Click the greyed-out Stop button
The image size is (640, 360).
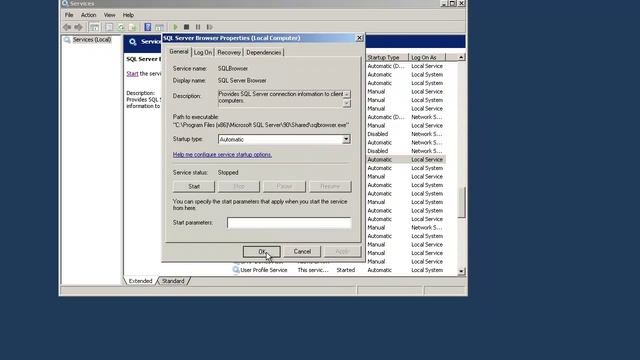239,187
